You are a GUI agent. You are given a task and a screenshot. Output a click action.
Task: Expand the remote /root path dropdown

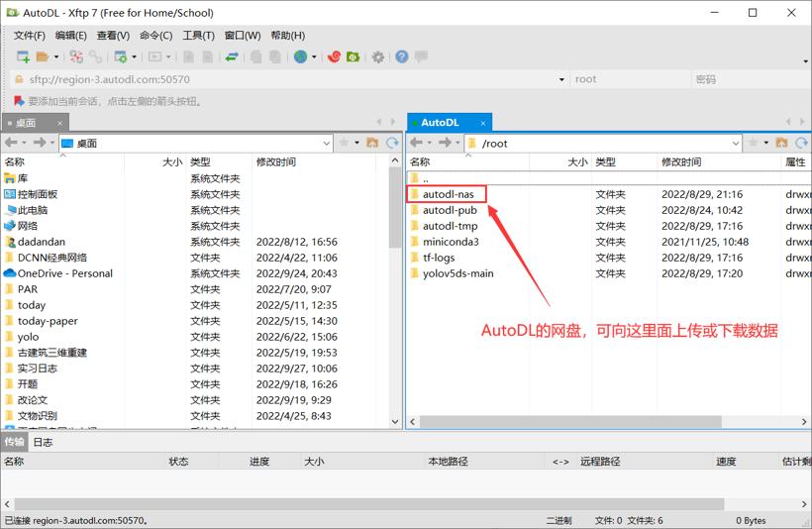(x=736, y=143)
